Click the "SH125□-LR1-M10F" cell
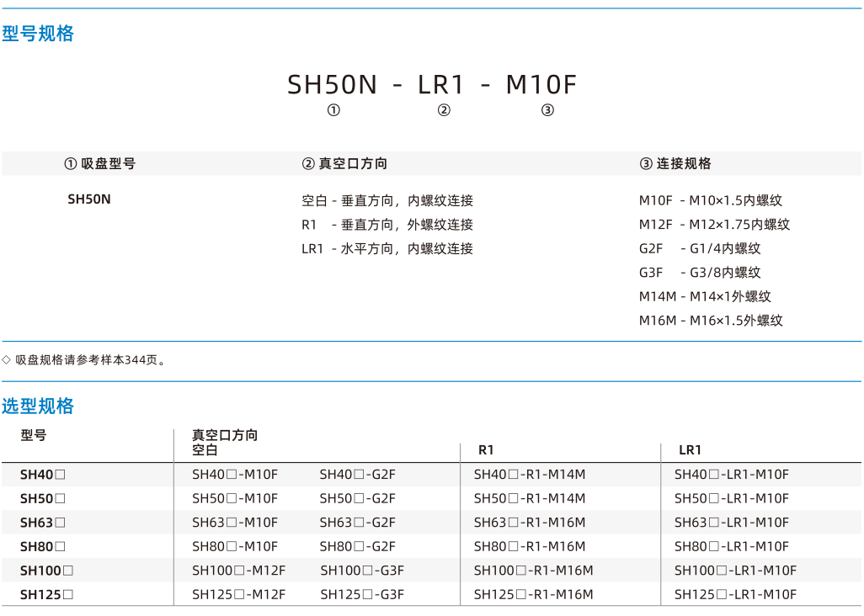The height and width of the screenshot is (616, 864). coord(736,595)
